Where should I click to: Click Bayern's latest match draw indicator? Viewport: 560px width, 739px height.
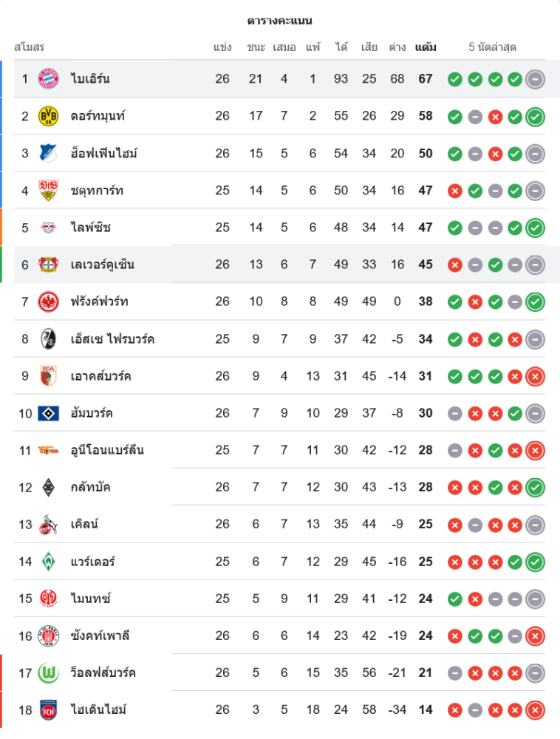pos(536,79)
